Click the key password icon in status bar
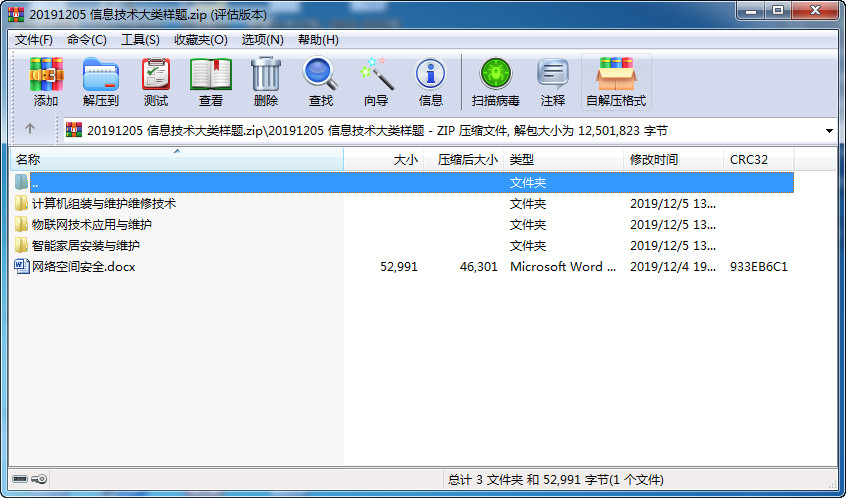This screenshot has height=498, width=846. (39, 479)
